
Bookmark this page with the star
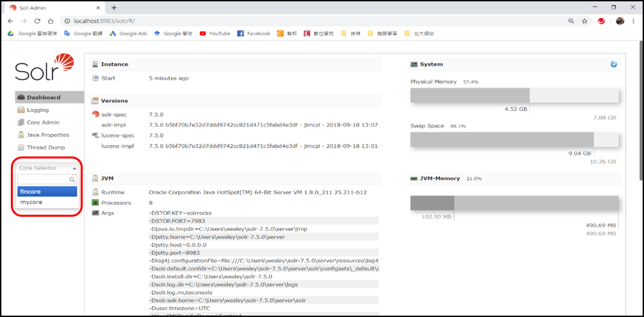tap(584, 22)
